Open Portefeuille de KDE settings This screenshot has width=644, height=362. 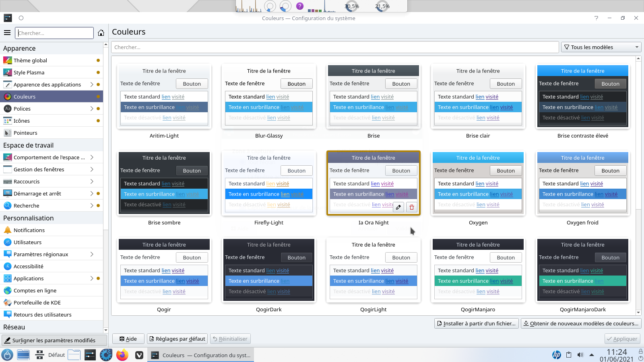[52, 302]
